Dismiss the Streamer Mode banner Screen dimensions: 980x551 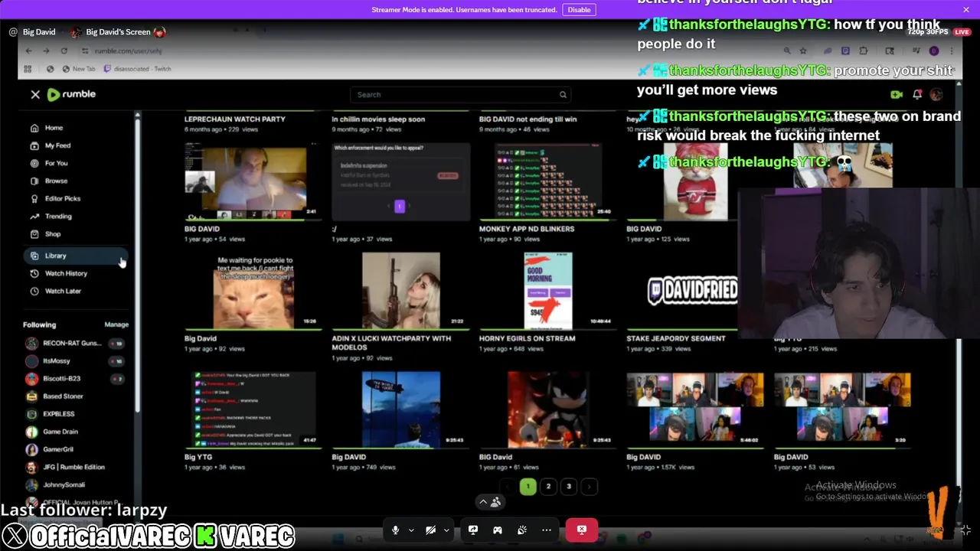click(966, 10)
